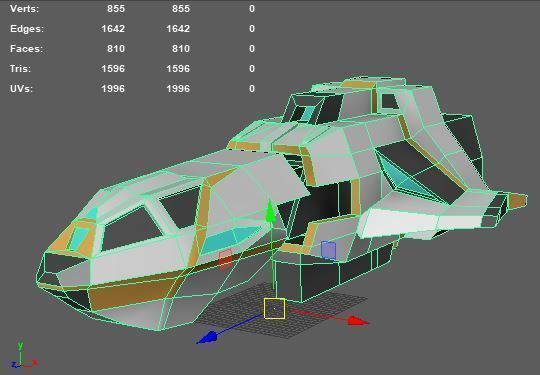Viewport: 540px width, 375px height.
Task: Click the red X-axis move manipulator arrow
Action: coord(358,321)
